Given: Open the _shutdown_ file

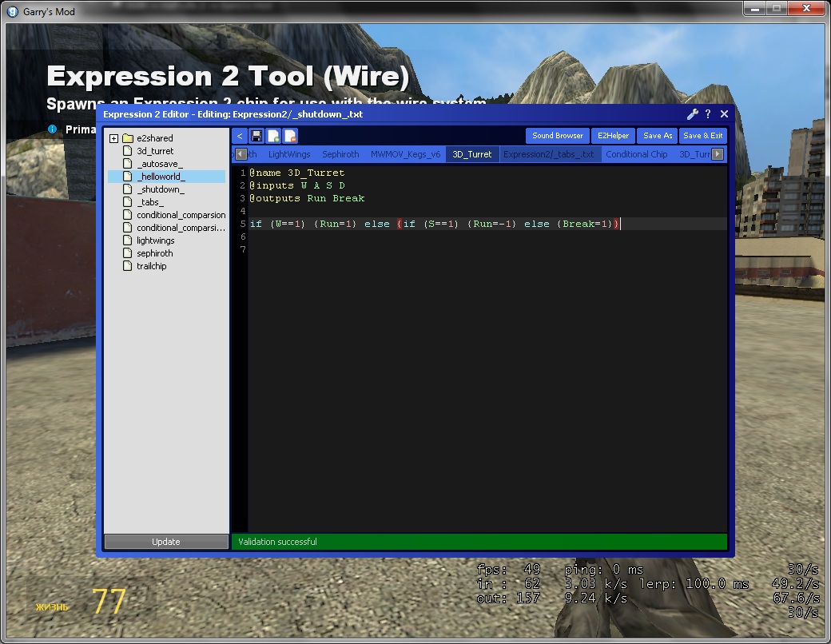Looking at the screenshot, I should pos(161,189).
